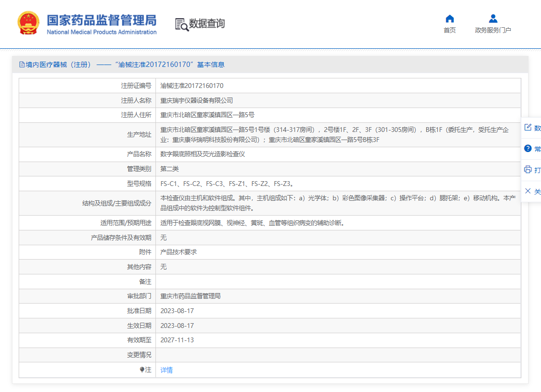Screen dimensions: 541x392
Task: Click the national emblem logo
Action: point(28,23)
